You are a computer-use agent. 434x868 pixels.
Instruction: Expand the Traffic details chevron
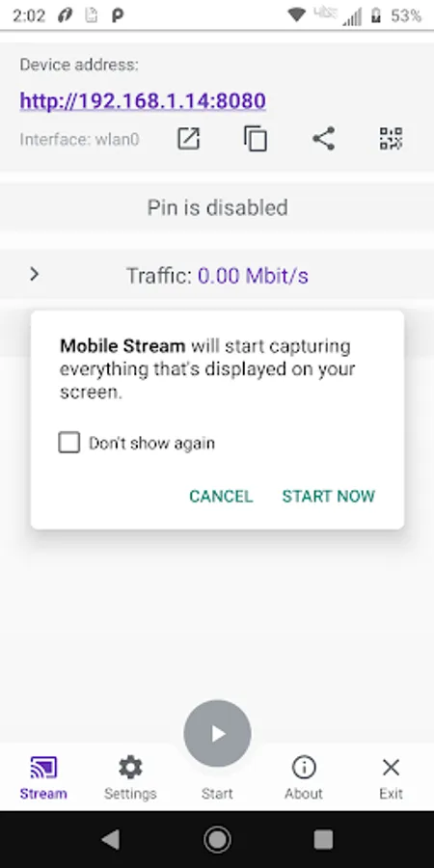[x=35, y=274]
